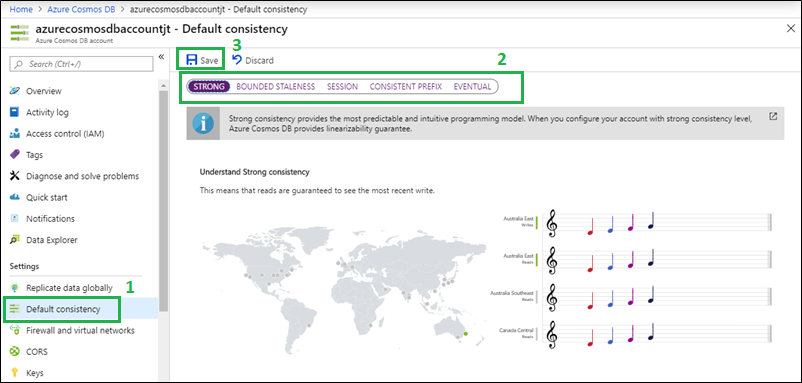Click the Save button label
Image resolution: width=802 pixels, height=383 pixels.
(x=209, y=60)
